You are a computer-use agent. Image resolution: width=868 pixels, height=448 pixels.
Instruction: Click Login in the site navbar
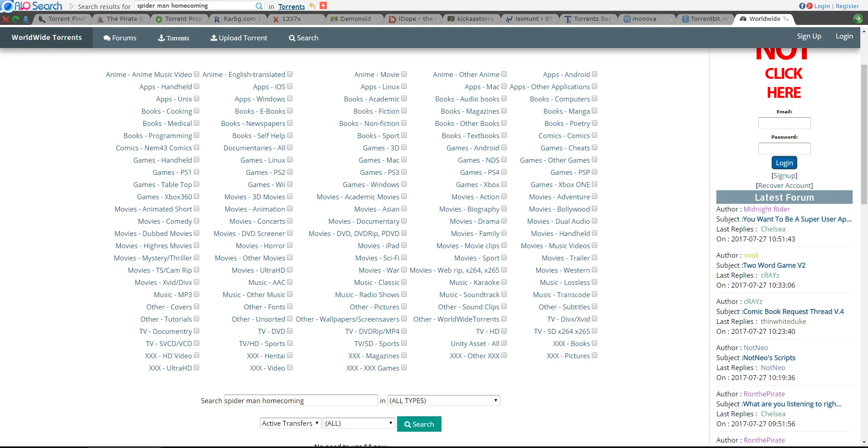[844, 36]
